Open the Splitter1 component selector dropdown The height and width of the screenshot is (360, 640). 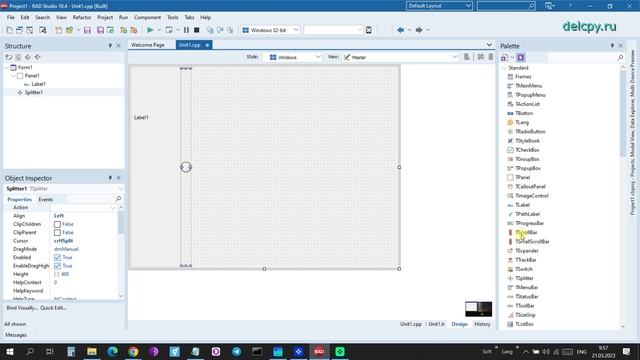click(120, 189)
